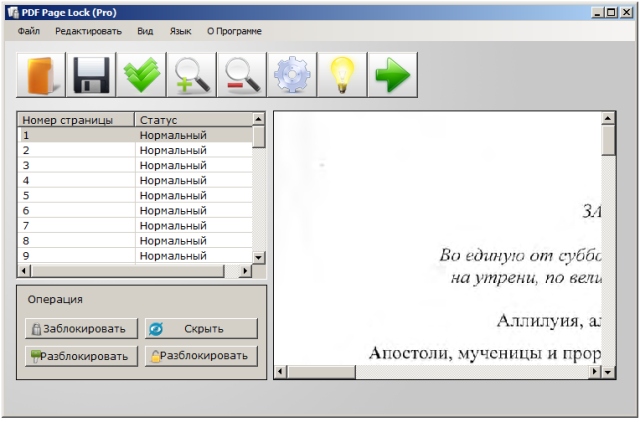This screenshot has height=422, width=640.
Task: Select page 6 row in the list
Action: (135, 211)
